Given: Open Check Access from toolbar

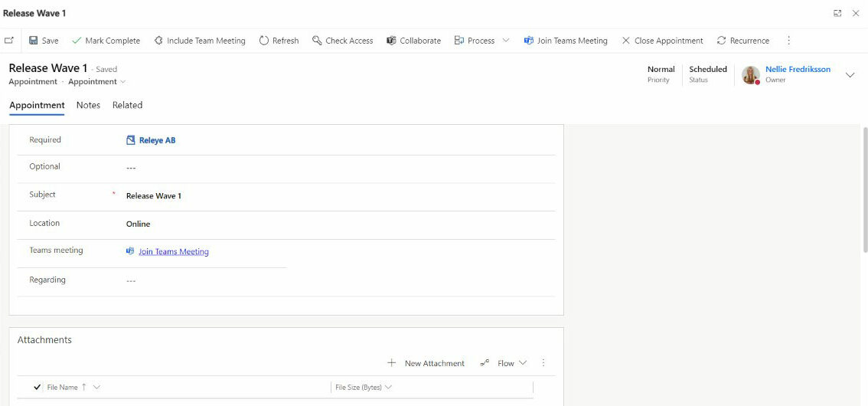Looking at the screenshot, I should pyautogui.click(x=342, y=41).
